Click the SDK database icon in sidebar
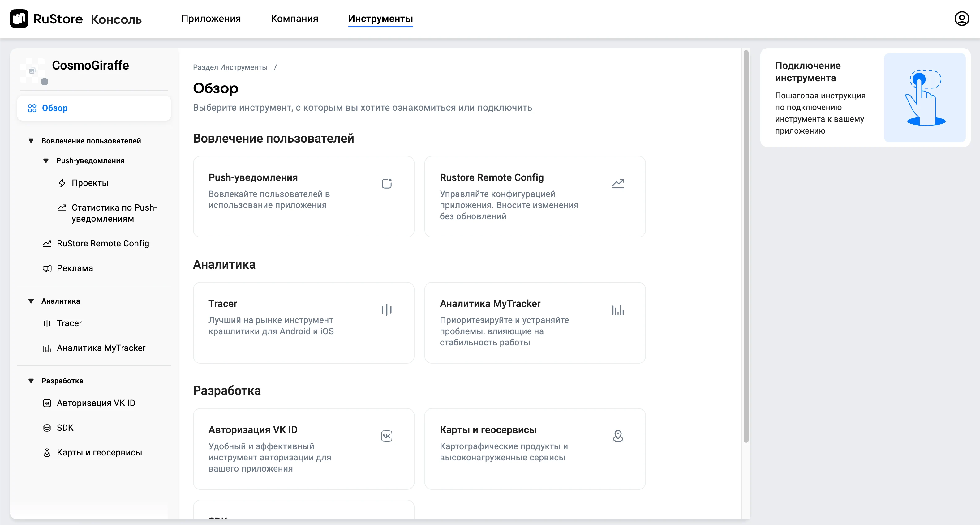Screen dimensions: 980x525 click(x=47, y=428)
